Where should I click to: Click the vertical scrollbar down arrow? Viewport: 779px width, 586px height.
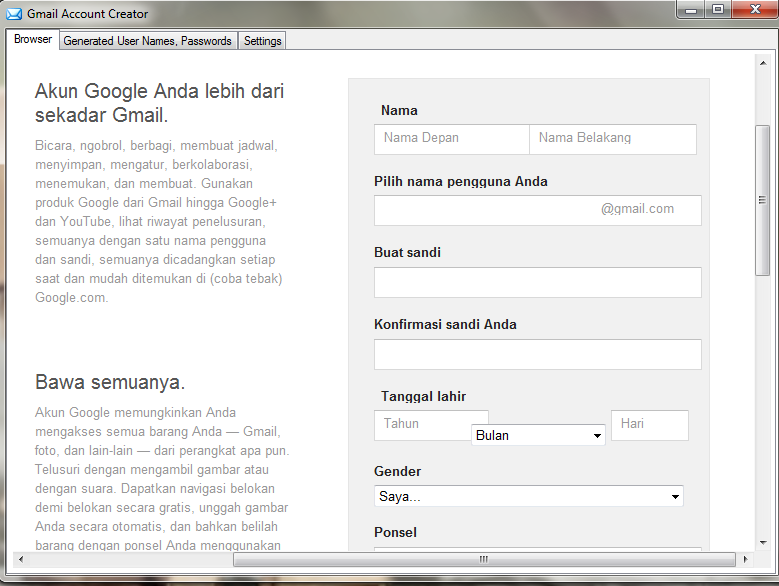pyautogui.click(x=763, y=543)
